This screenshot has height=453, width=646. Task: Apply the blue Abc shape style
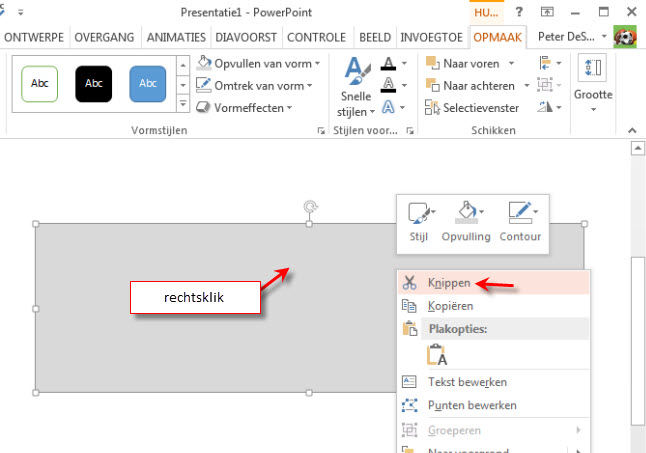point(147,84)
